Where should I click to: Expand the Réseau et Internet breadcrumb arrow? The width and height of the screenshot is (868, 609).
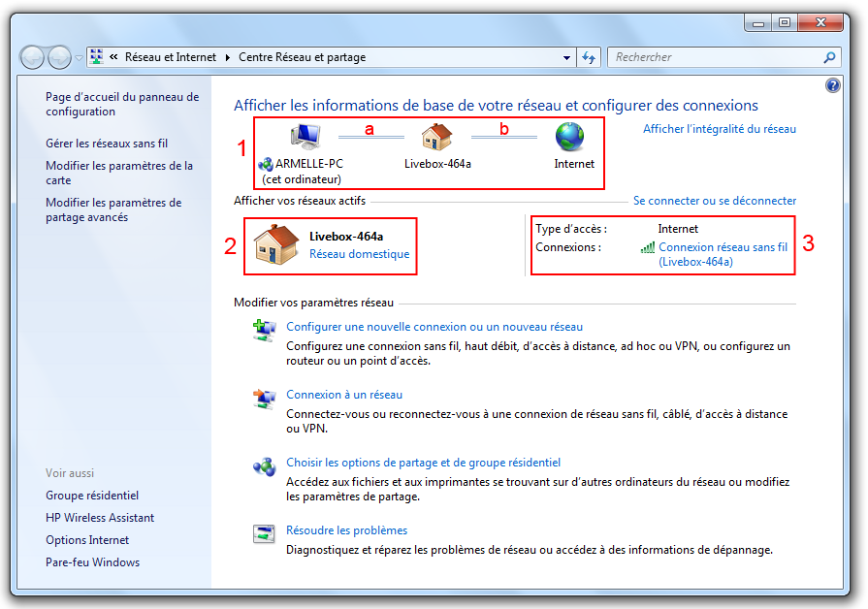tap(228, 57)
